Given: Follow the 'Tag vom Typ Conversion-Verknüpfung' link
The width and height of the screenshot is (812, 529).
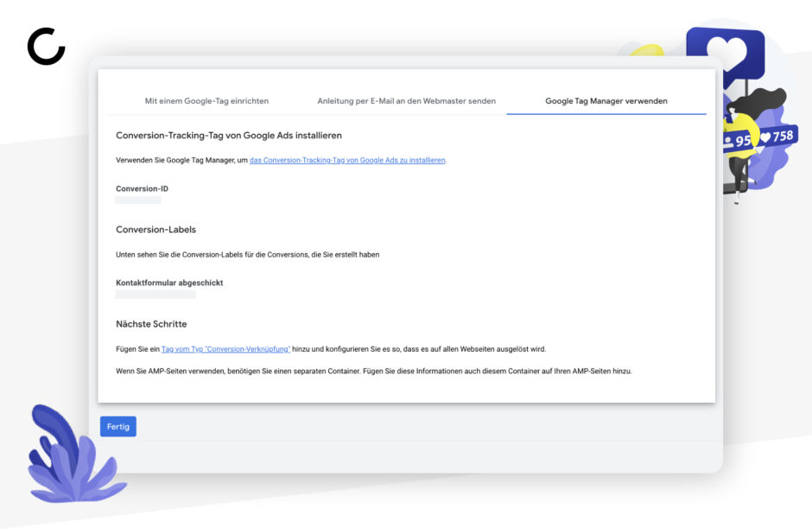Looking at the screenshot, I should pyautogui.click(x=225, y=349).
